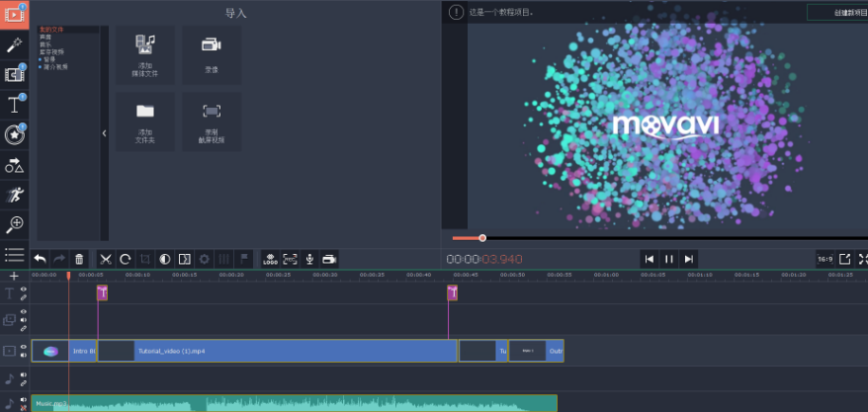Viewport: 868px width, 412px height.
Task: Select the Intro clip on video track
Action: click(63, 351)
